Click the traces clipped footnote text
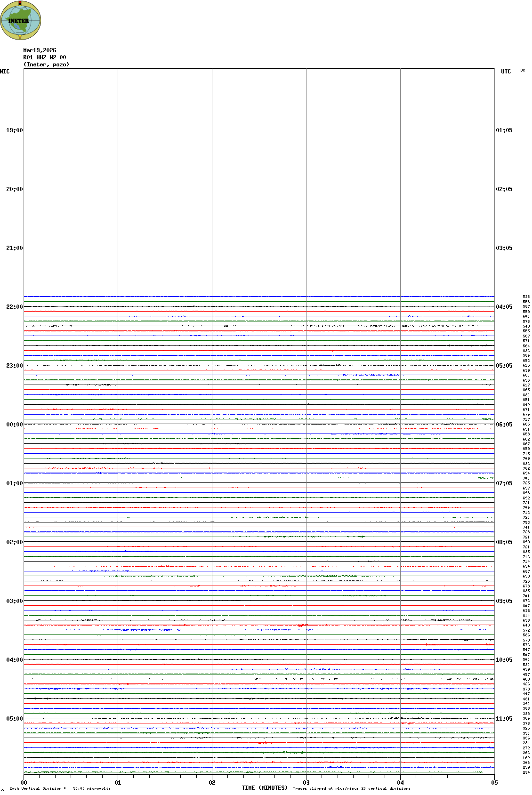 (351, 788)
